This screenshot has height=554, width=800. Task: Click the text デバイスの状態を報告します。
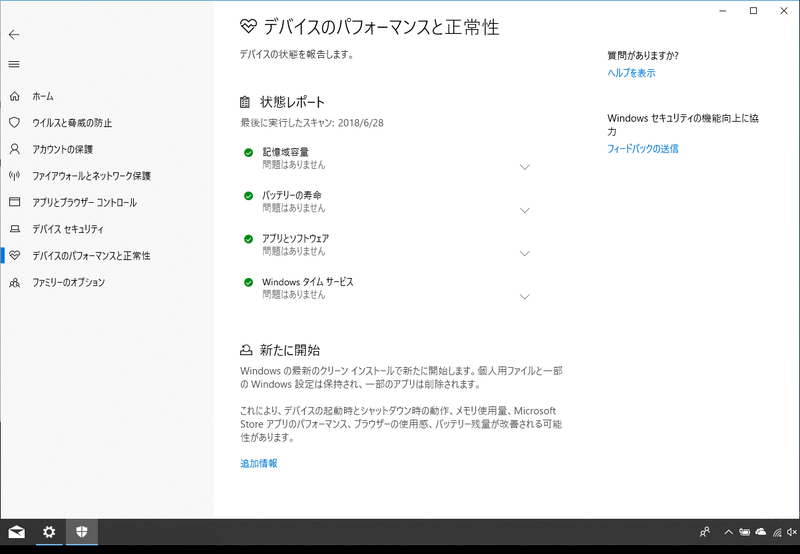(297, 54)
